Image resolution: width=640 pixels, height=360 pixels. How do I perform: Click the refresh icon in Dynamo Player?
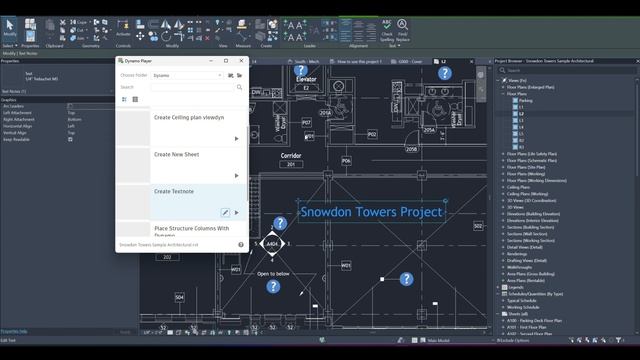pos(231,76)
